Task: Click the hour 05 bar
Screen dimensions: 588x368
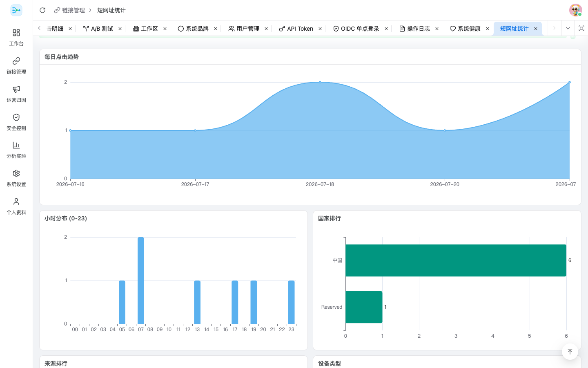Action: pyautogui.click(x=122, y=302)
